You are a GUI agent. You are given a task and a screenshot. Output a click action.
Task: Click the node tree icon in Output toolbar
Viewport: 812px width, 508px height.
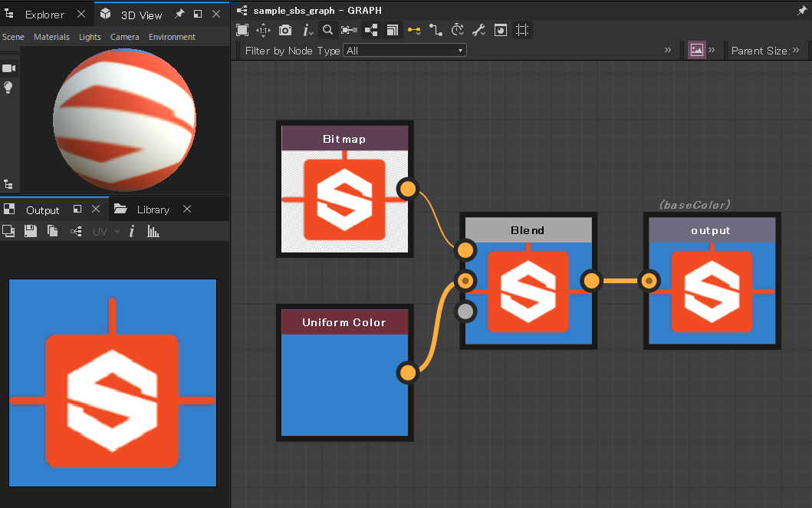[x=76, y=231]
